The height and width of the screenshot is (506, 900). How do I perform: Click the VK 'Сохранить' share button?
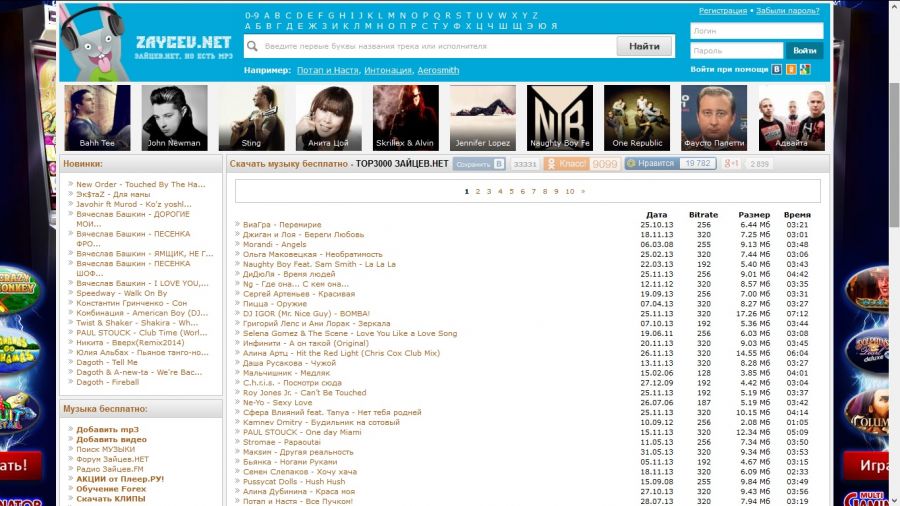click(x=479, y=164)
